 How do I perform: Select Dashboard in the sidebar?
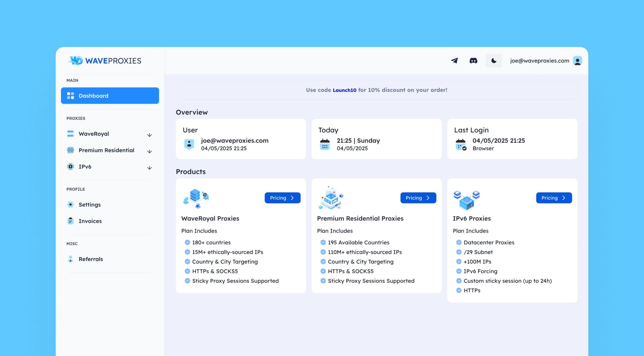[110, 96]
